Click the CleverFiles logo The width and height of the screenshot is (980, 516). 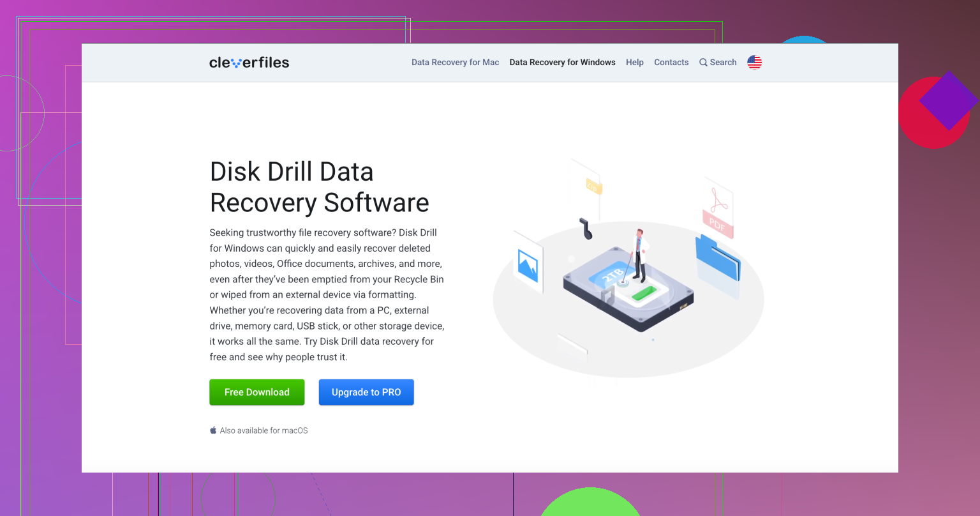pos(249,62)
